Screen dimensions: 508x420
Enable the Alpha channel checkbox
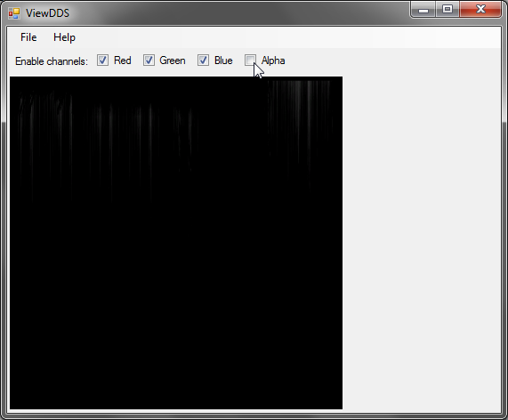click(250, 61)
